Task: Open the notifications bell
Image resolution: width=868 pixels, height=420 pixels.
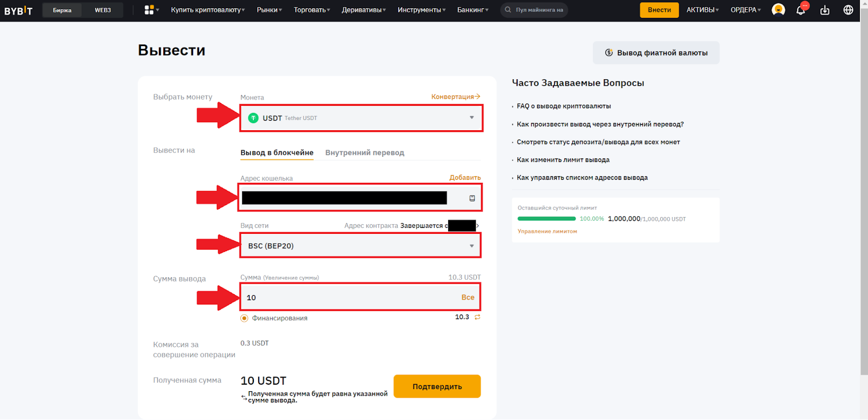Action: [801, 10]
